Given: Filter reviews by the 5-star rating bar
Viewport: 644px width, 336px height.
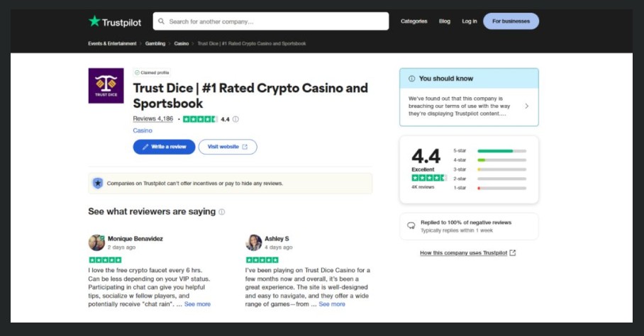Looking at the screenshot, I should [x=501, y=151].
